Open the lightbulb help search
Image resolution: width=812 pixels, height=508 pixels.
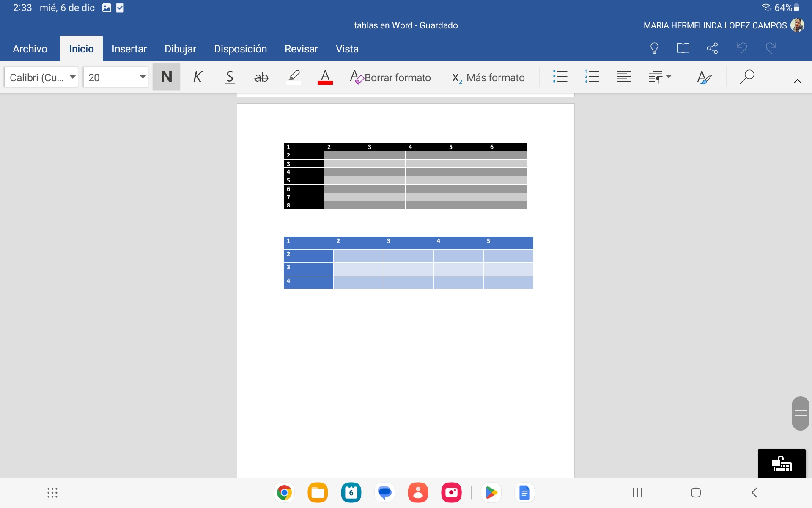coord(654,48)
